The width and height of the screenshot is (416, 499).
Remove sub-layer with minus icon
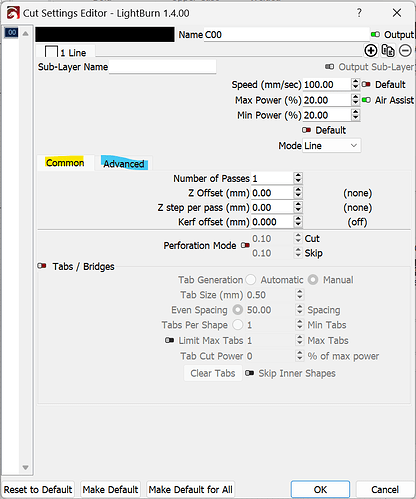(405, 51)
